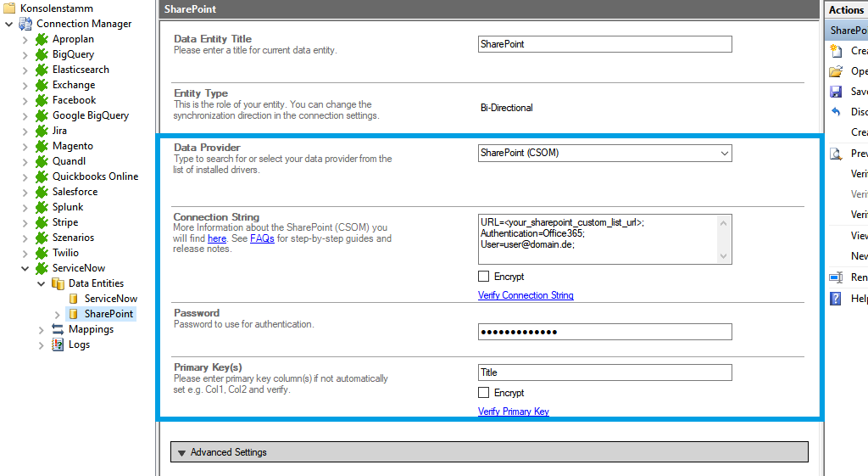Open the Data Provider dropdown
Viewport: 868px width, 476px height.
pyautogui.click(x=724, y=154)
